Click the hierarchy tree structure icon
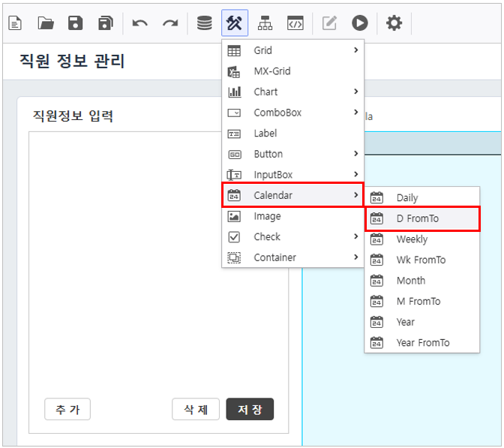The height and width of the screenshot is (448, 504). click(x=265, y=23)
